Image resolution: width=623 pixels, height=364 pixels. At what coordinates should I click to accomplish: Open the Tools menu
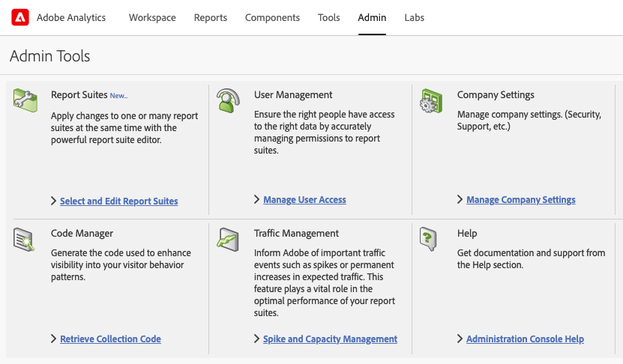point(328,17)
